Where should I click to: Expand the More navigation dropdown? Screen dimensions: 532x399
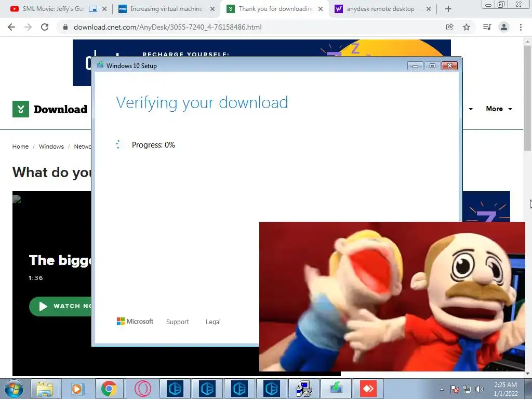click(x=499, y=109)
